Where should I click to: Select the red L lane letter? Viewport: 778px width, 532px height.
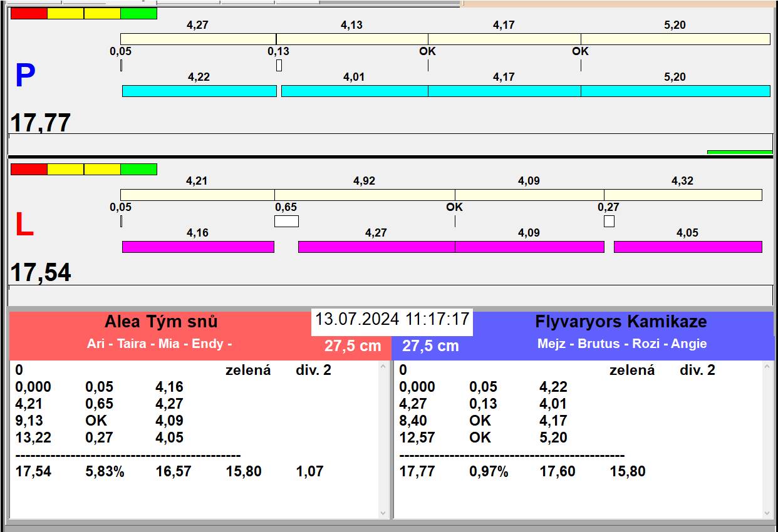tap(24, 225)
